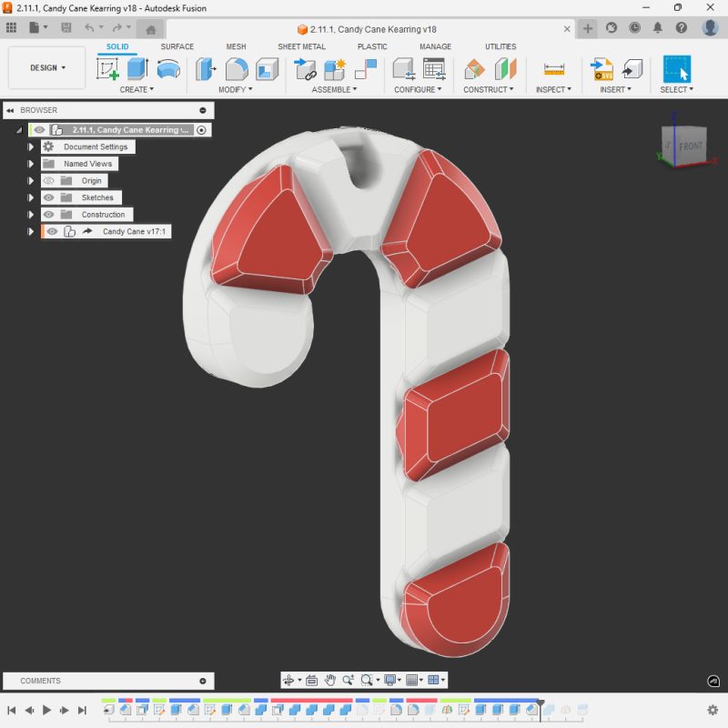The image size is (728, 728).
Task: Open the SHEET METAL tab
Action: coord(301,46)
